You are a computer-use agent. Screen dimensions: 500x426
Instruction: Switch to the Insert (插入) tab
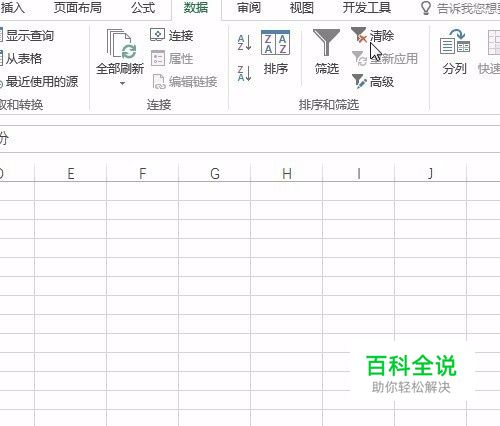12,8
